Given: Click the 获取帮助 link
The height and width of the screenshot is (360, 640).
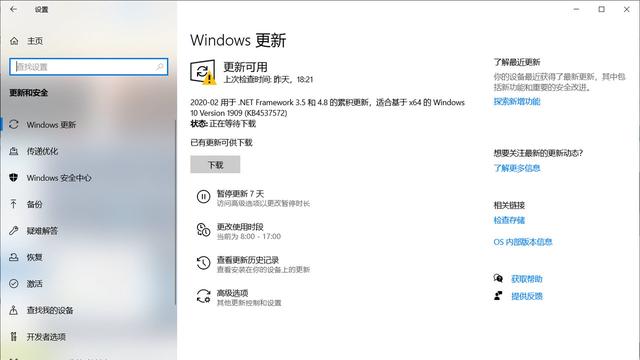Looking at the screenshot, I should pos(527,279).
